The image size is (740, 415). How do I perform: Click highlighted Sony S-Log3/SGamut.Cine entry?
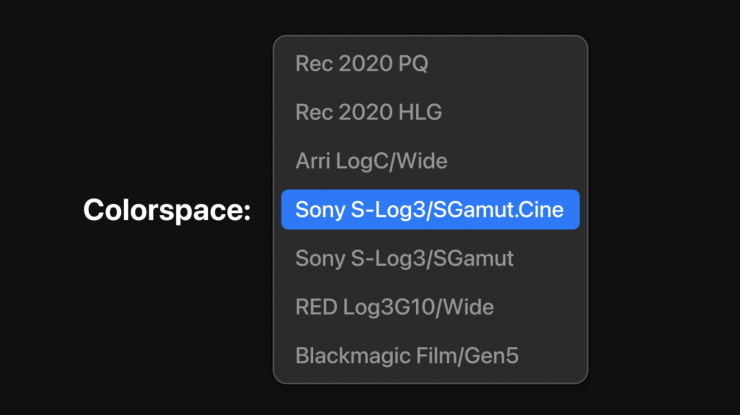[x=430, y=210]
